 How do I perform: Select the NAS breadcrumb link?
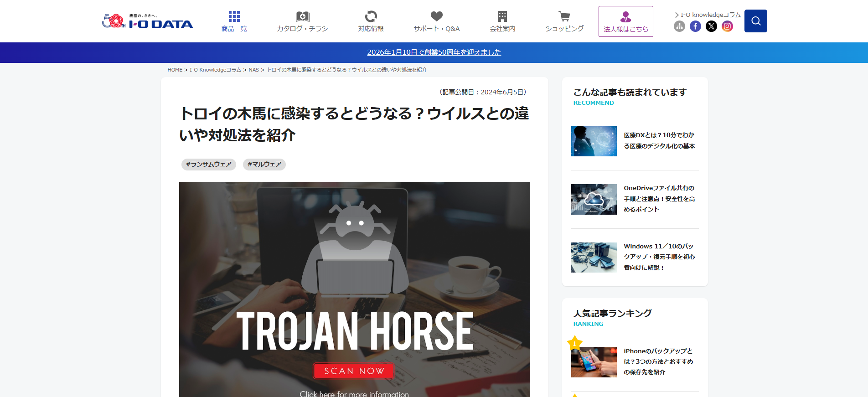click(x=254, y=70)
